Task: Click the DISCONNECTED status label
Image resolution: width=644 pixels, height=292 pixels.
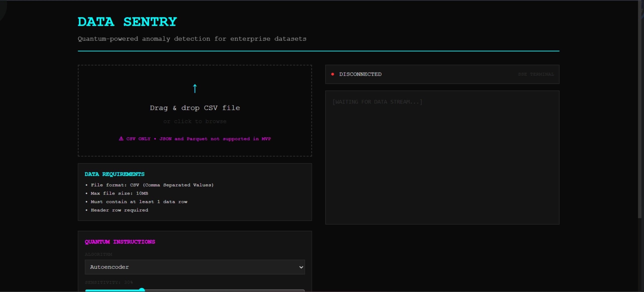Action: [360, 74]
